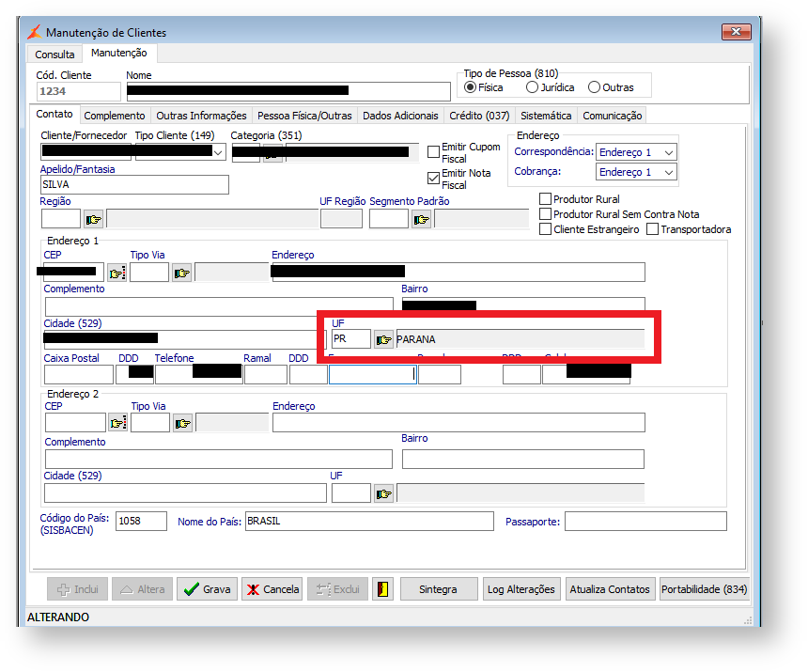
Task: Click Complemento field in Endereço 2
Action: click(x=219, y=460)
